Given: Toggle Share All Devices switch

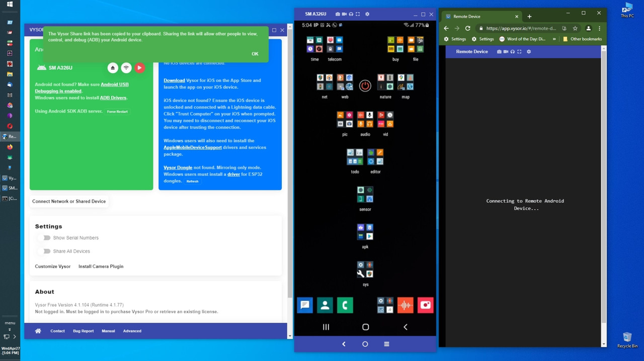Looking at the screenshot, I should click(46, 251).
